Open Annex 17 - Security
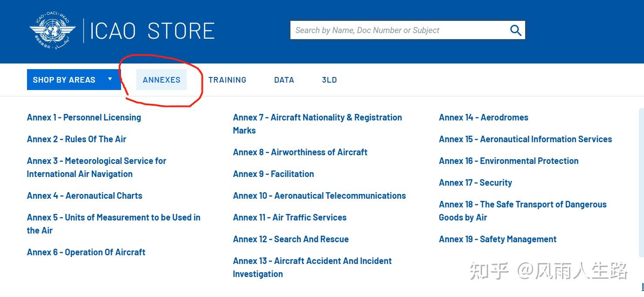 coord(475,182)
